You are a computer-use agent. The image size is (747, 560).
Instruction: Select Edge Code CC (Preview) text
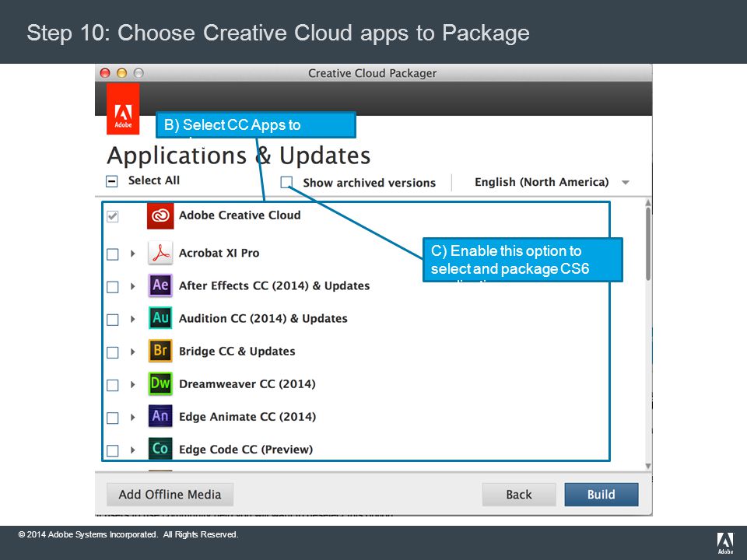246,450
